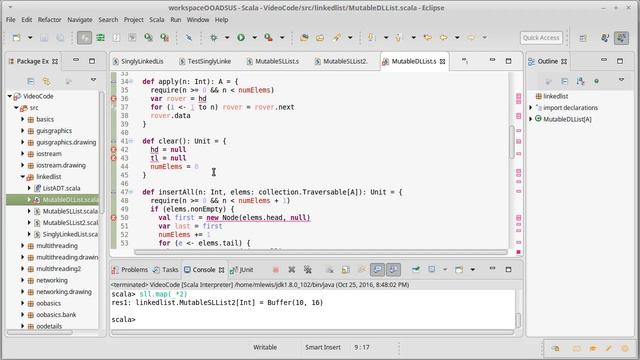Click the error marker on line 50
Viewport: 640px width, 360px height.
(113, 218)
